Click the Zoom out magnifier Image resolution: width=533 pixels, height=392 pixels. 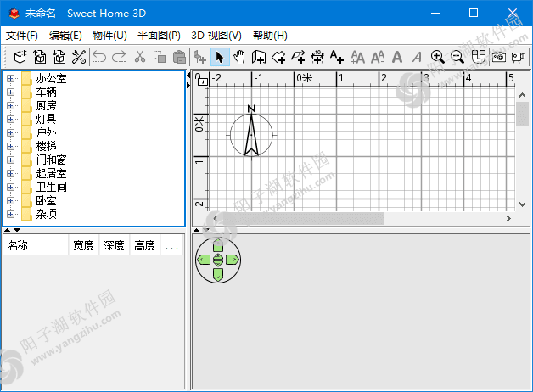[457, 57]
